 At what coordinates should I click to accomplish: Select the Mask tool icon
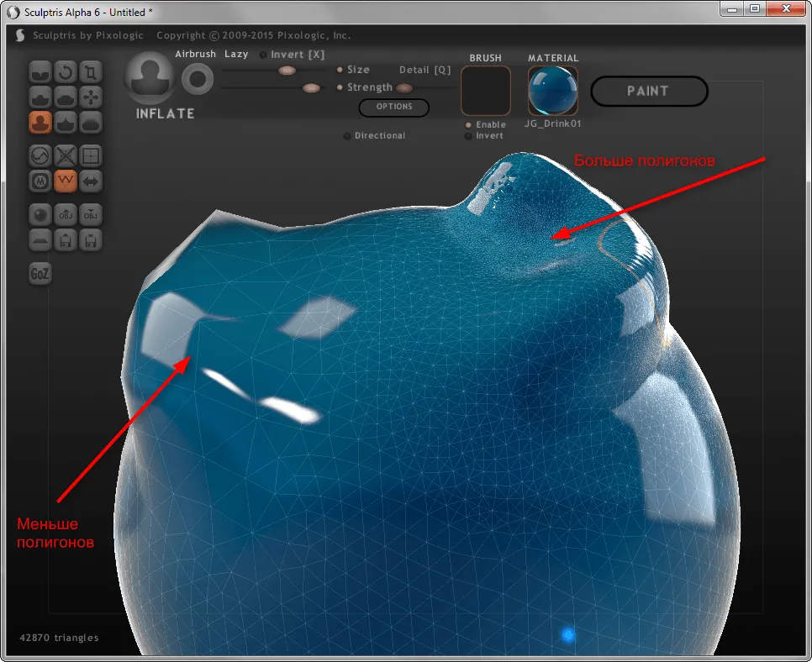[x=40, y=181]
